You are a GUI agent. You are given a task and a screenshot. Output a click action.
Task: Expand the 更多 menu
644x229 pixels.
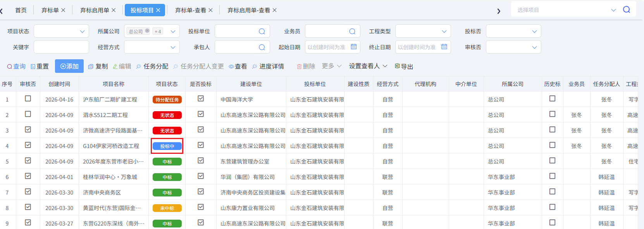332,66
